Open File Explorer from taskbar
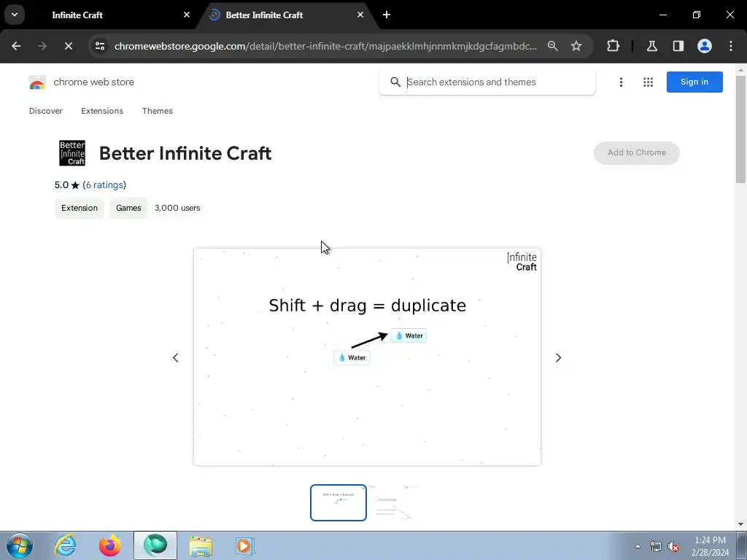Screen dimensions: 747x560 pyautogui.click(x=201, y=545)
